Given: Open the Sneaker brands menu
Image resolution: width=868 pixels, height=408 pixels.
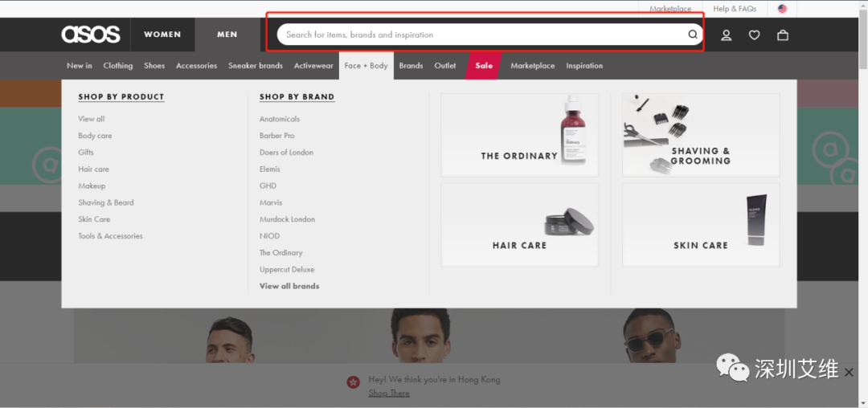Looking at the screenshot, I should [x=256, y=65].
